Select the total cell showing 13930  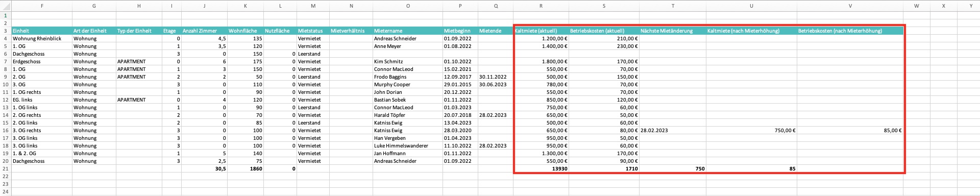point(541,168)
